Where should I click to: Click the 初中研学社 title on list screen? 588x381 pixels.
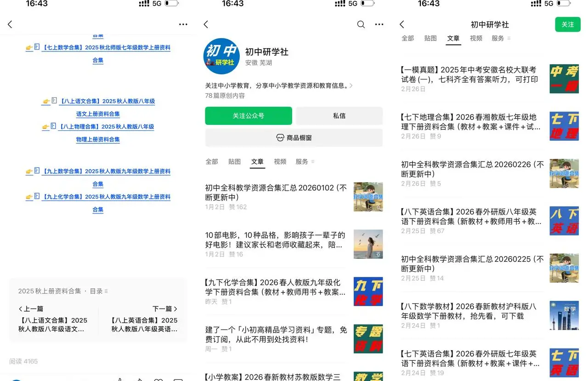click(x=490, y=24)
